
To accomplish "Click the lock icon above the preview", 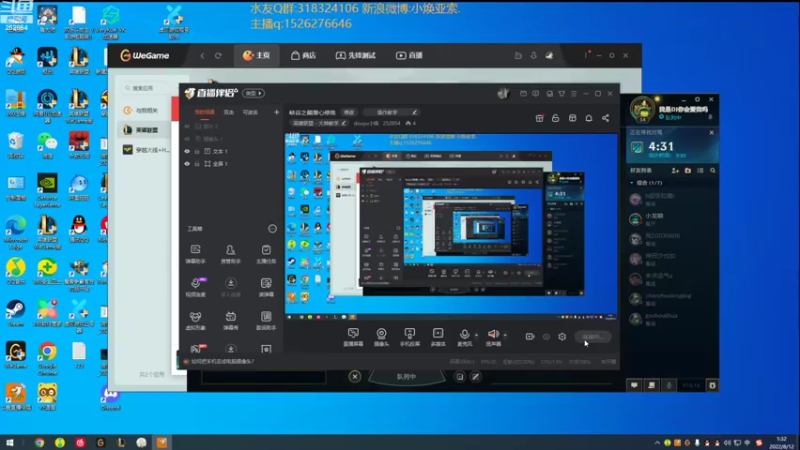I will pos(556,118).
